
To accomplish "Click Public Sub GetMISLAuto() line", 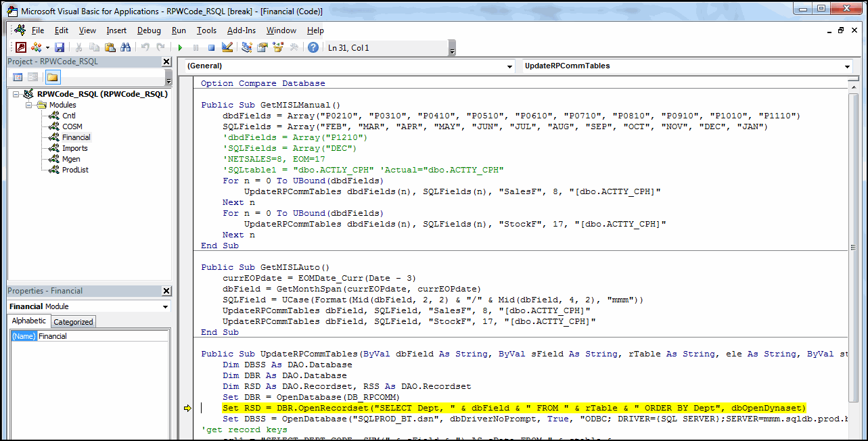I will tap(265, 267).
